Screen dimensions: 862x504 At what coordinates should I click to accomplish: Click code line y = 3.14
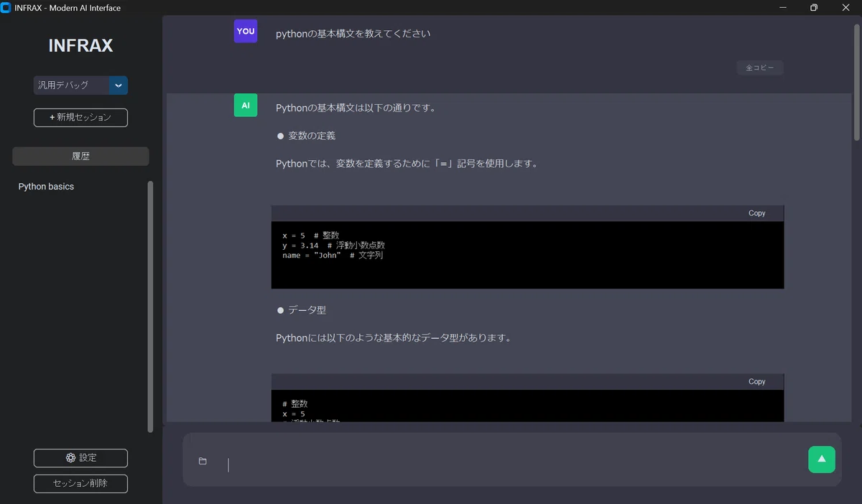333,246
